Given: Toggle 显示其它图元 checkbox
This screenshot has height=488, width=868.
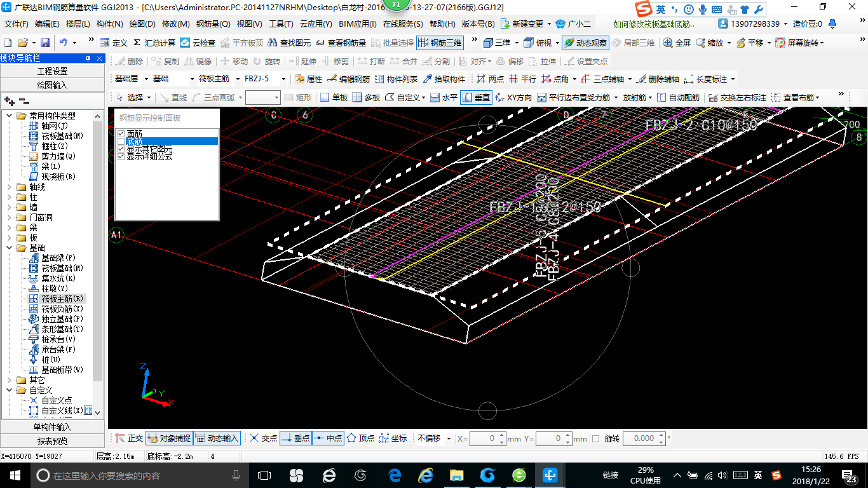Looking at the screenshot, I should point(121,149).
